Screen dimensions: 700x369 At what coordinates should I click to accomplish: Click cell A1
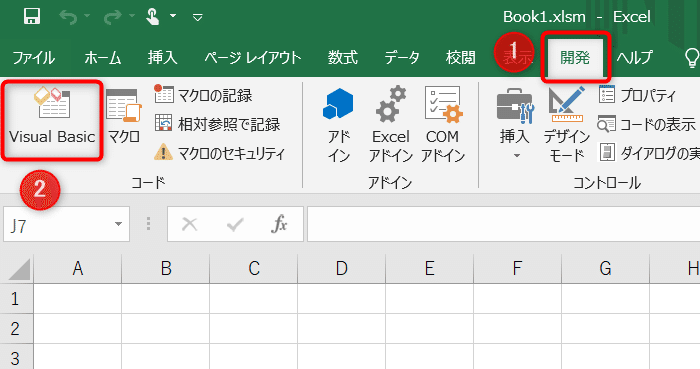78,299
